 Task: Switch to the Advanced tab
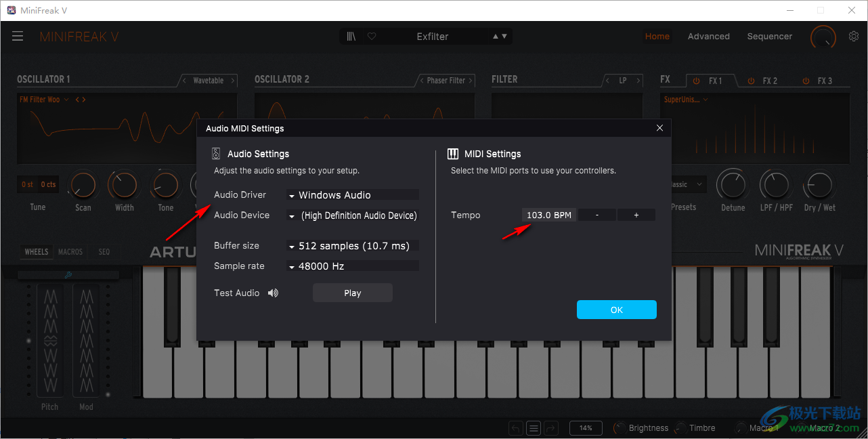point(708,37)
